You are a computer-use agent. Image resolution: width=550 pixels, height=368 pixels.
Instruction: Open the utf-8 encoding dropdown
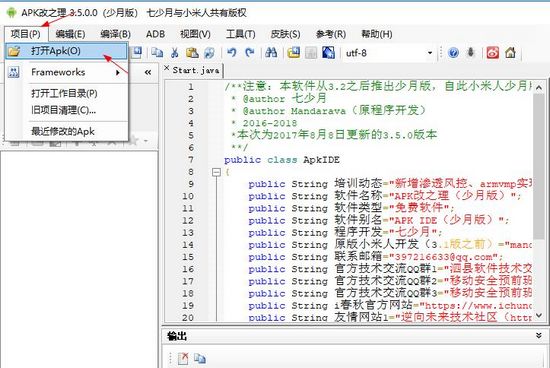pyautogui.click(x=430, y=53)
